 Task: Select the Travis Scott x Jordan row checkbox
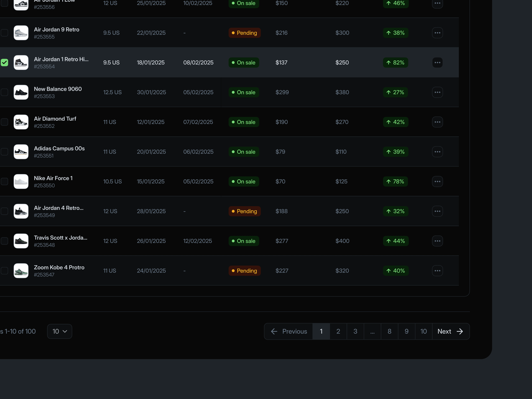pyautogui.click(x=4, y=241)
